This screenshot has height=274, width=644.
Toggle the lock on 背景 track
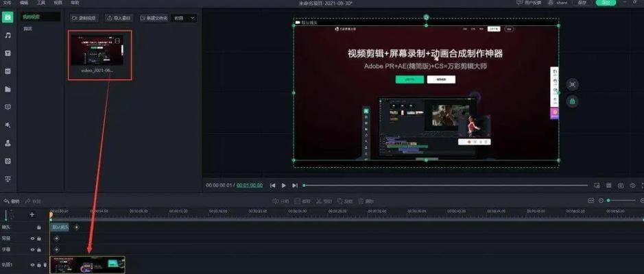tap(39, 238)
